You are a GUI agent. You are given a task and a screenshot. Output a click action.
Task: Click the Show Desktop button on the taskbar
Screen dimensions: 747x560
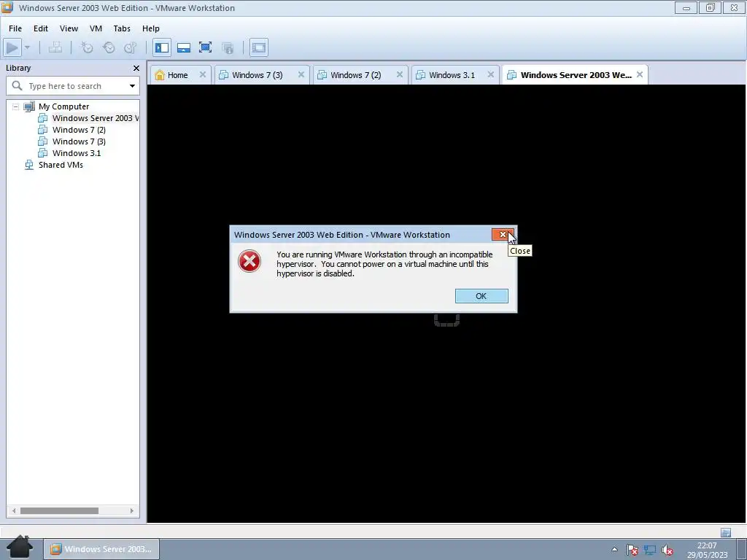741,550
